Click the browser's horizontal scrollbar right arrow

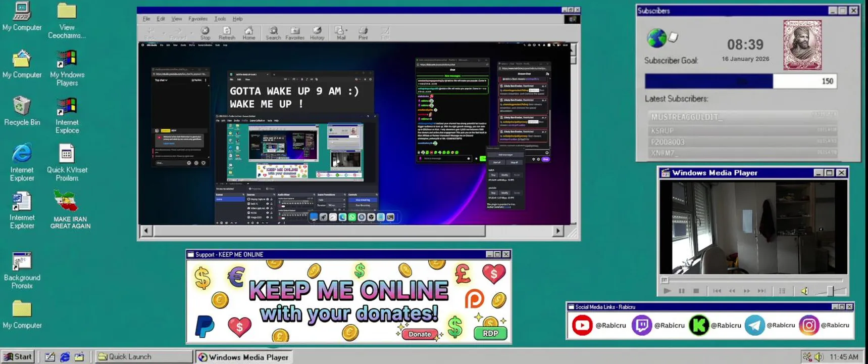(x=558, y=231)
